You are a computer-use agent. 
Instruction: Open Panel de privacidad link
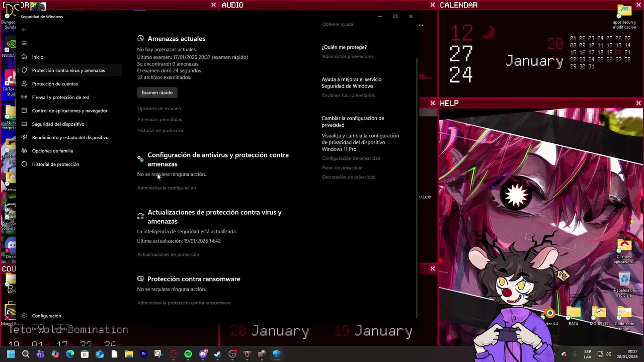pyautogui.click(x=342, y=168)
